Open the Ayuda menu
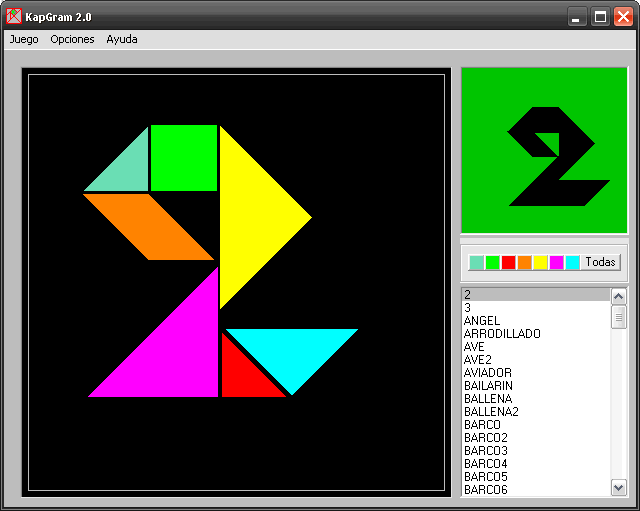This screenshot has width=640, height=511. (x=122, y=39)
